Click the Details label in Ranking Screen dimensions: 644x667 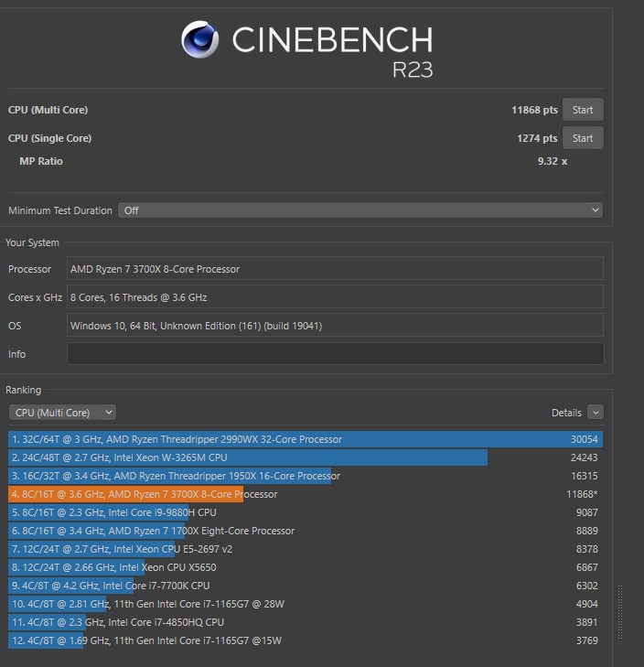point(566,413)
